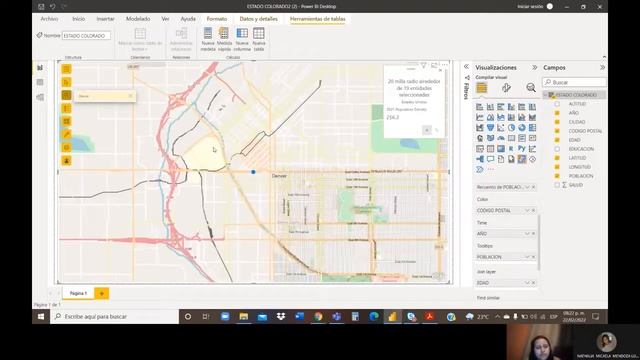Open the EDAD Join layer dropdown arrow
The image size is (640, 360).
click(527, 282)
